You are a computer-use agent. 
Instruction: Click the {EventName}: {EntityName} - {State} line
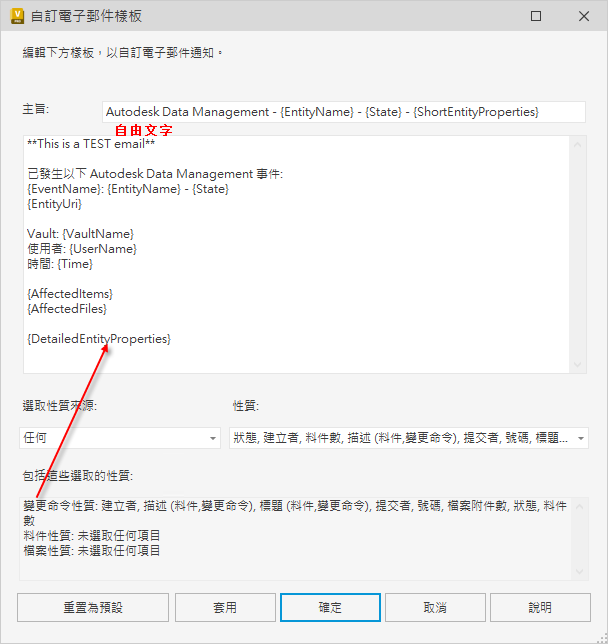click(x=128, y=189)
